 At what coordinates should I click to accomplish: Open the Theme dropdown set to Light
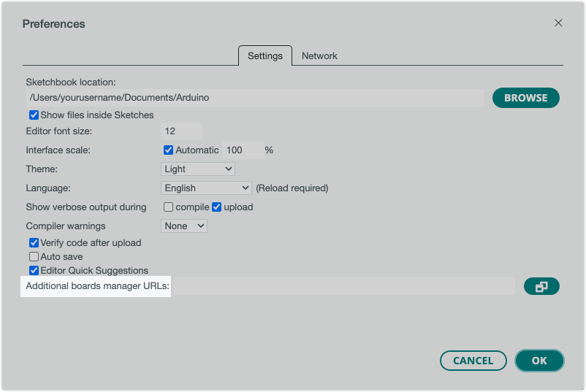coord(197,169)
